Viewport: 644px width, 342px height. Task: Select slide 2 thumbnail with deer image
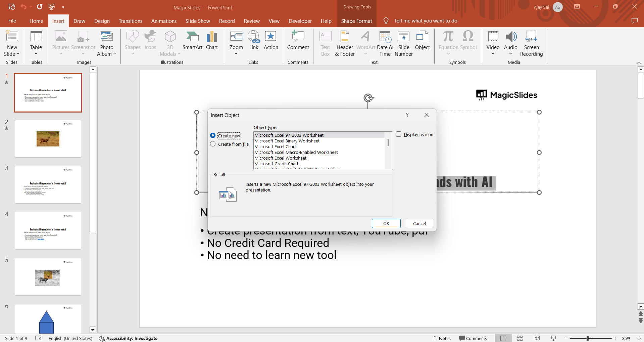click(x=48, y=139)
